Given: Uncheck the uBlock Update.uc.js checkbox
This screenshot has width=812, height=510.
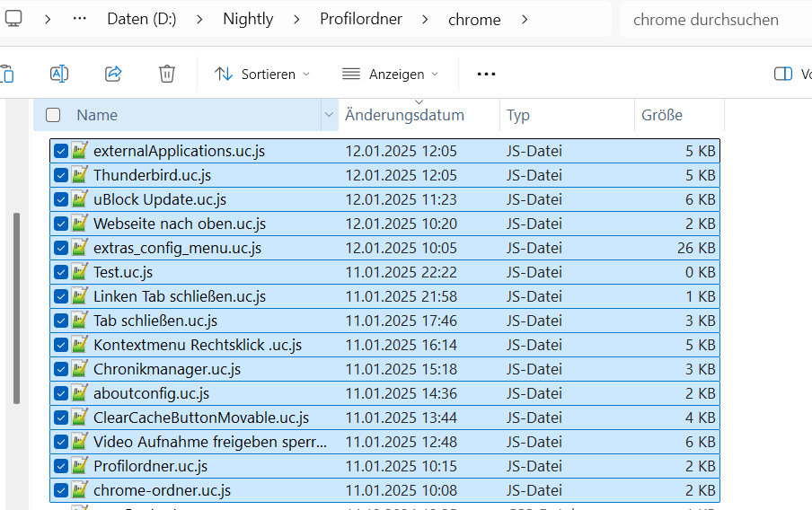Looking at the screenshot, I should (60, 199).
